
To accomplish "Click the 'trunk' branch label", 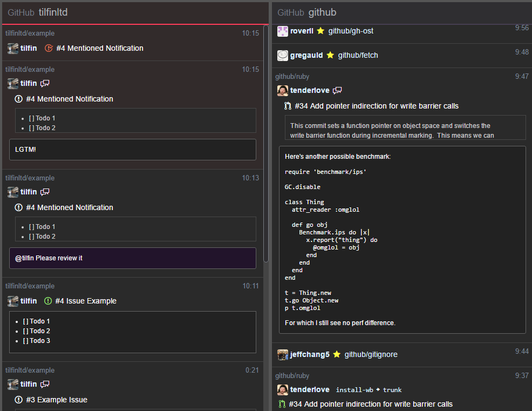I will (x=392, y=390).
